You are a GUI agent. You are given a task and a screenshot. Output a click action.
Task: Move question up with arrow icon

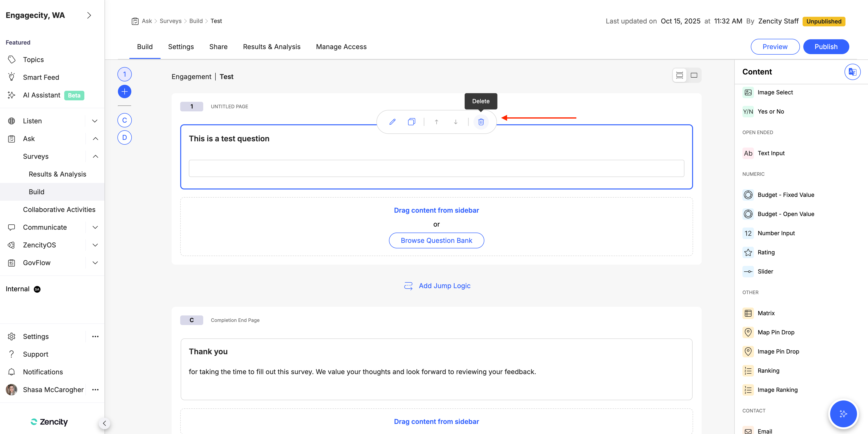click(x=436, y=122)
